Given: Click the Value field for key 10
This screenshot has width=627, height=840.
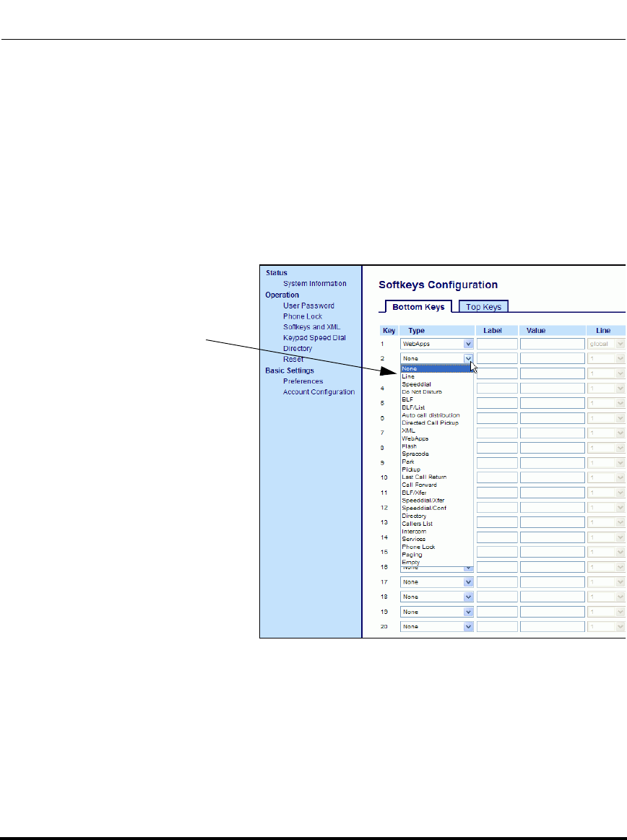Looking at the screenshot, I should tap(553, 477).
